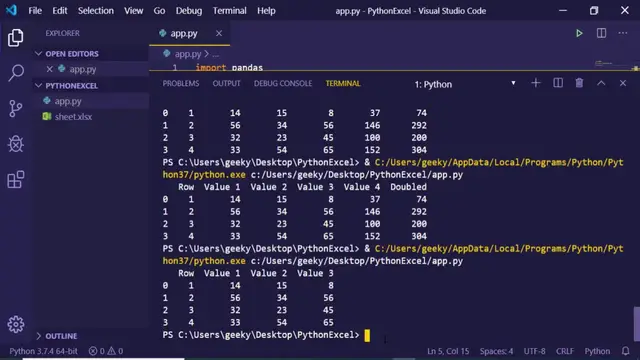Click the terminal scrollbar thumb

coord(636,324)
